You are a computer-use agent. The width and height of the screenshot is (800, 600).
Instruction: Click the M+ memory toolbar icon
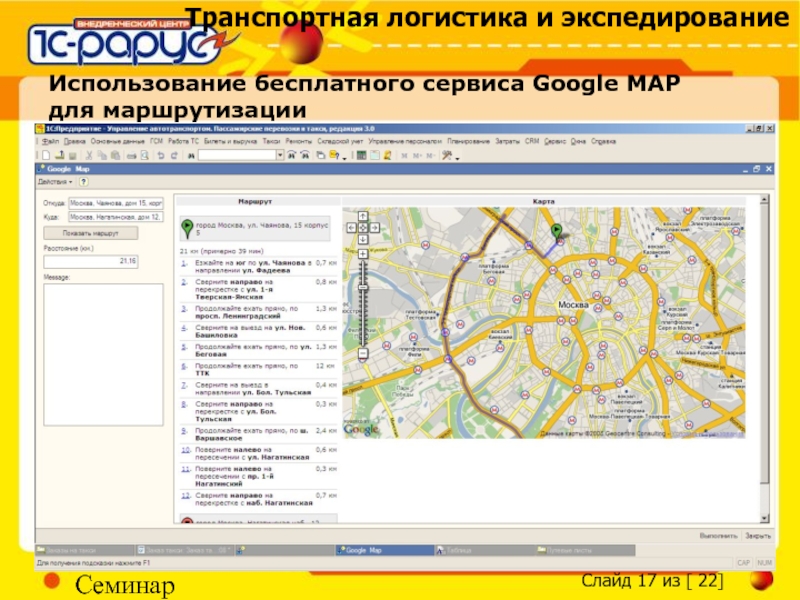(x=418, y=155)
